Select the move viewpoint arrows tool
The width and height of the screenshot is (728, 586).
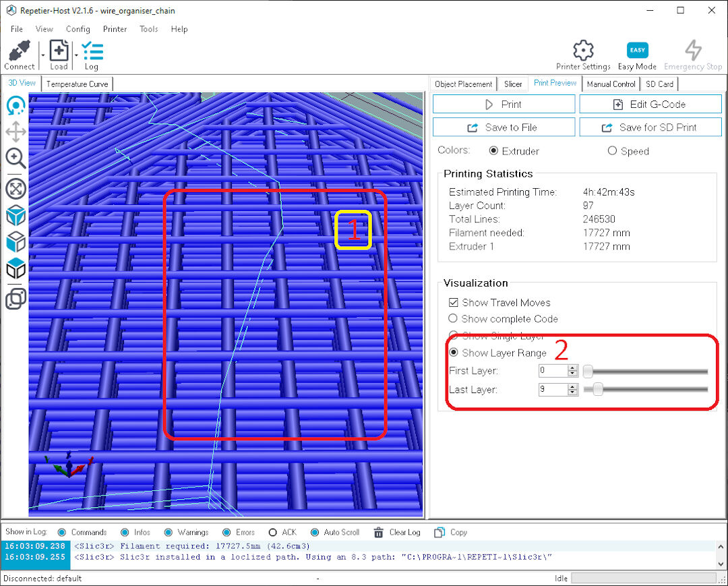16,132
